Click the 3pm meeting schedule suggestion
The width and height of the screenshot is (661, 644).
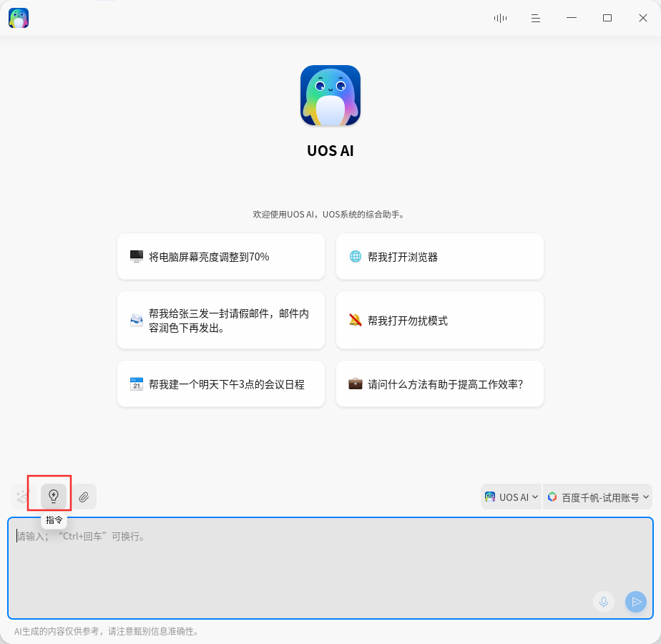(220, 384)
